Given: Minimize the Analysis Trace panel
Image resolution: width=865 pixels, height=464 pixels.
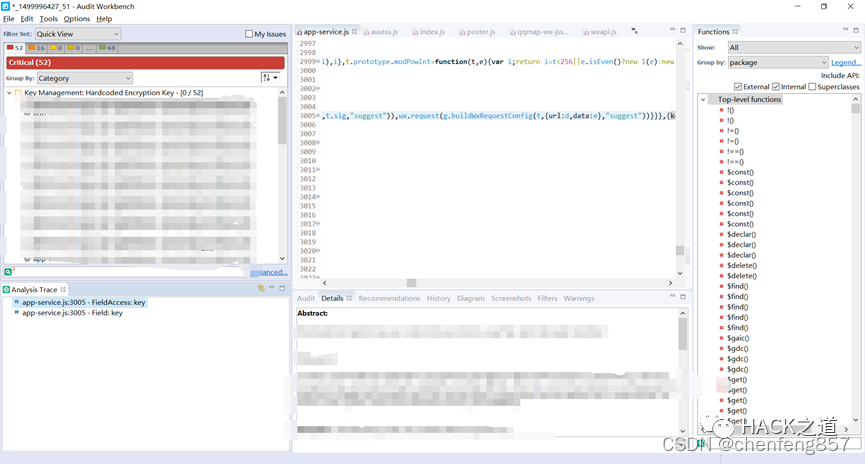Looking at the screenshot, I should 272,288.
